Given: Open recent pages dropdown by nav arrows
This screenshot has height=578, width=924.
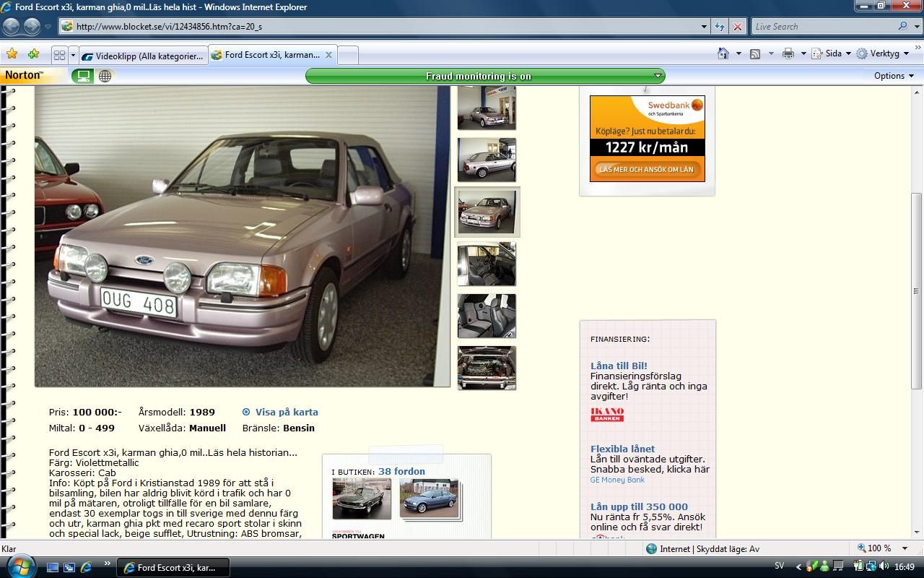Looking at the screenshot, I should click(48, 27).
